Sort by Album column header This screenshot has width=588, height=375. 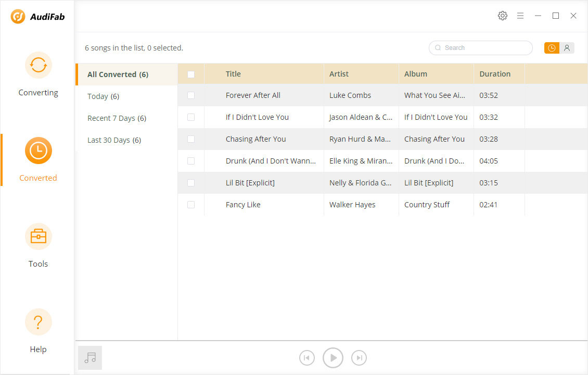click(415, 74)
